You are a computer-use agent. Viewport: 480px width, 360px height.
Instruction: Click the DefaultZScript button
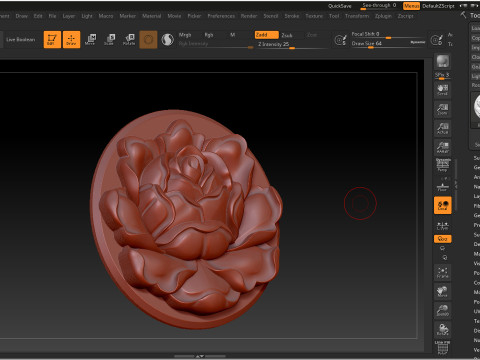pos(438,6)
